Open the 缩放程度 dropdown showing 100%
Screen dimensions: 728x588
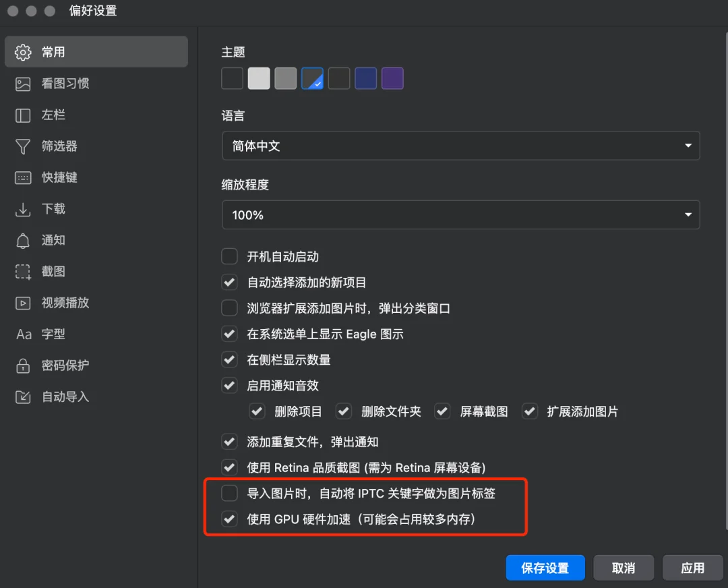point(460,215)
